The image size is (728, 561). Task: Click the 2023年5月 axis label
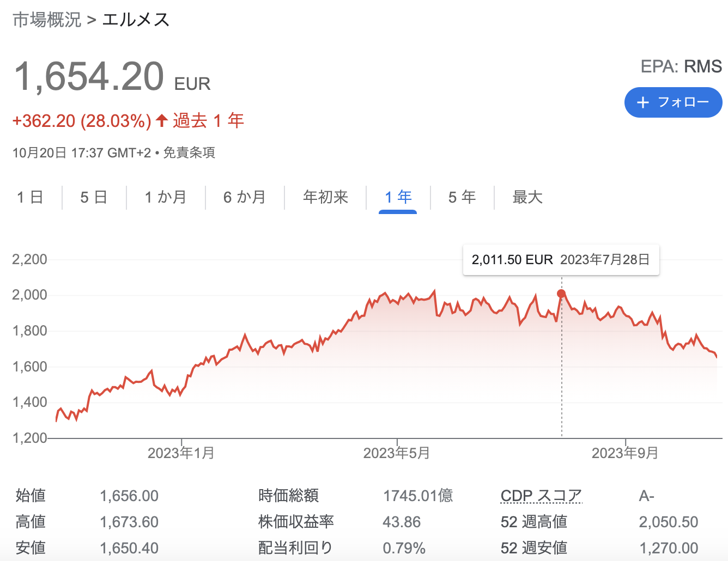click(x=397, y=453)
